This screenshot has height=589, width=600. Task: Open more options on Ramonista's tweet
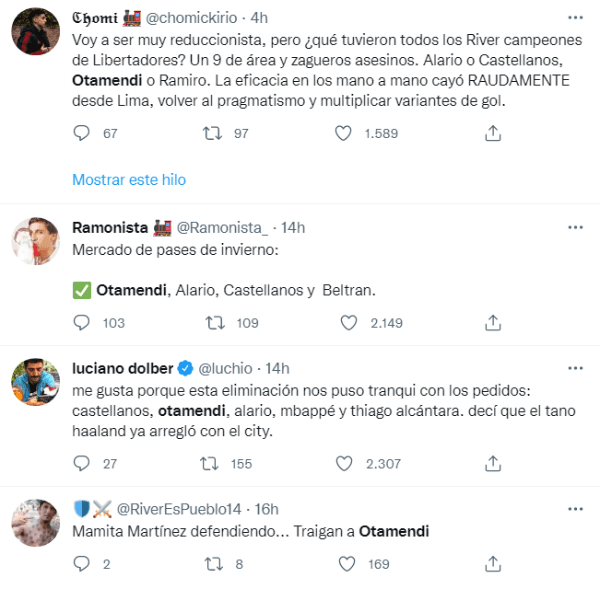(x=573, y=228)
